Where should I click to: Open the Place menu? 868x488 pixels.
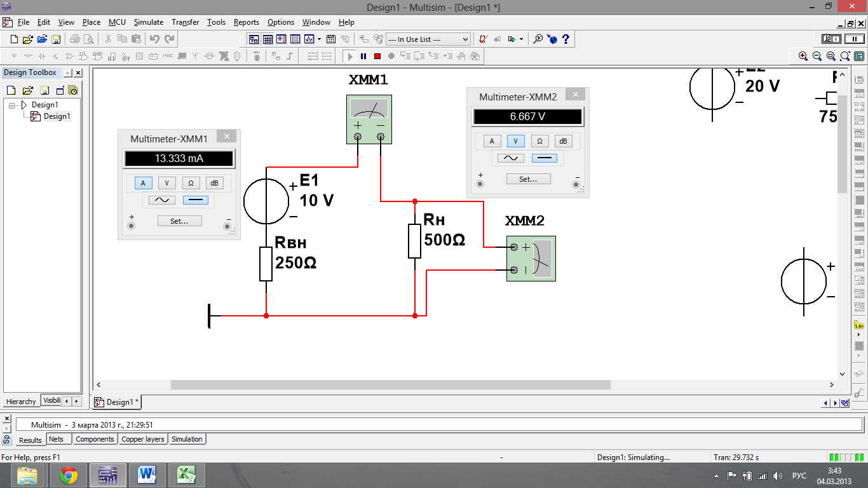point(92,22)
